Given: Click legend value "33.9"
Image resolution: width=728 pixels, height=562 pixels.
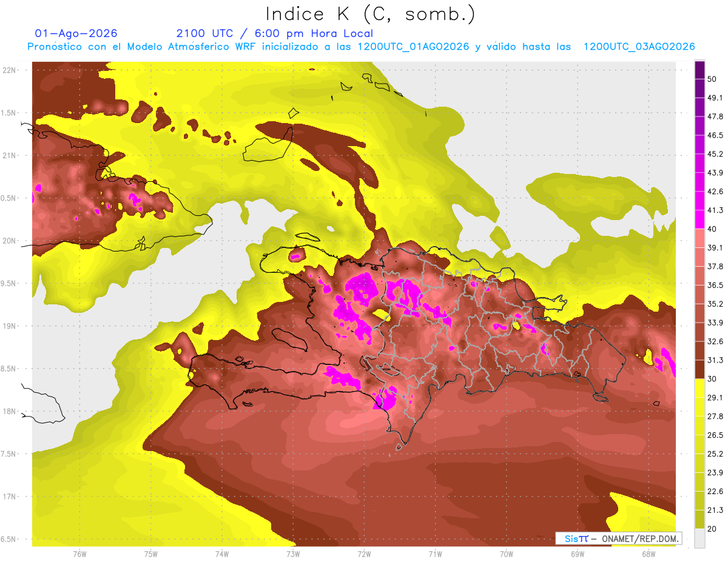Looking at the screenshot, I should (715, 323).
